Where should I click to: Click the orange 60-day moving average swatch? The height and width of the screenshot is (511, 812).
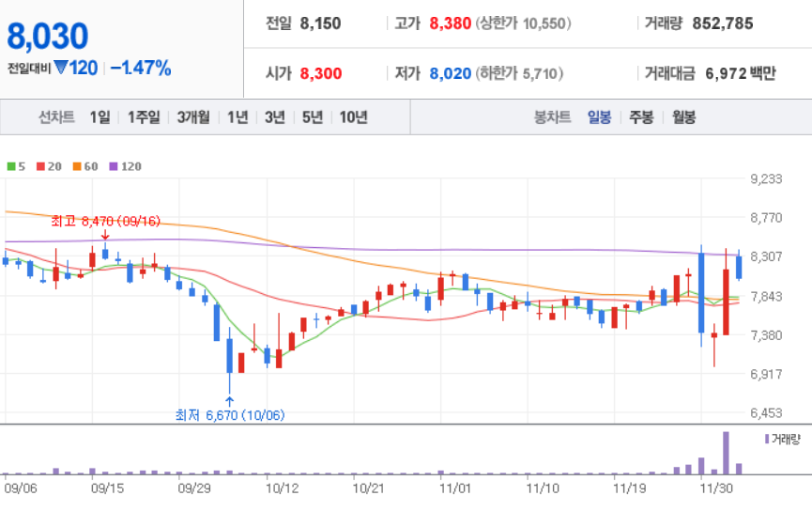77,166
